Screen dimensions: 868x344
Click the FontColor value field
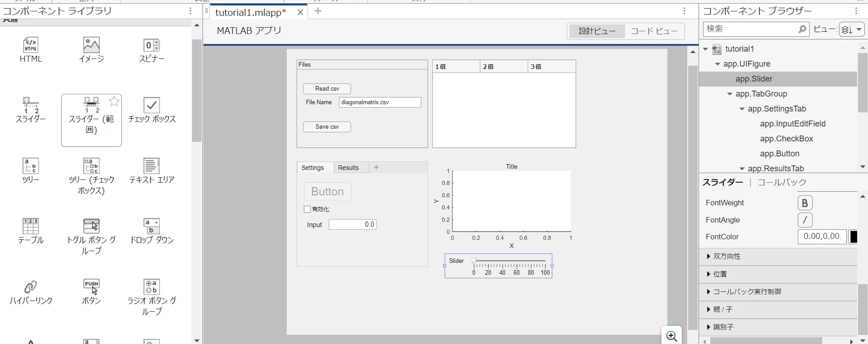(x=822, y=237)
